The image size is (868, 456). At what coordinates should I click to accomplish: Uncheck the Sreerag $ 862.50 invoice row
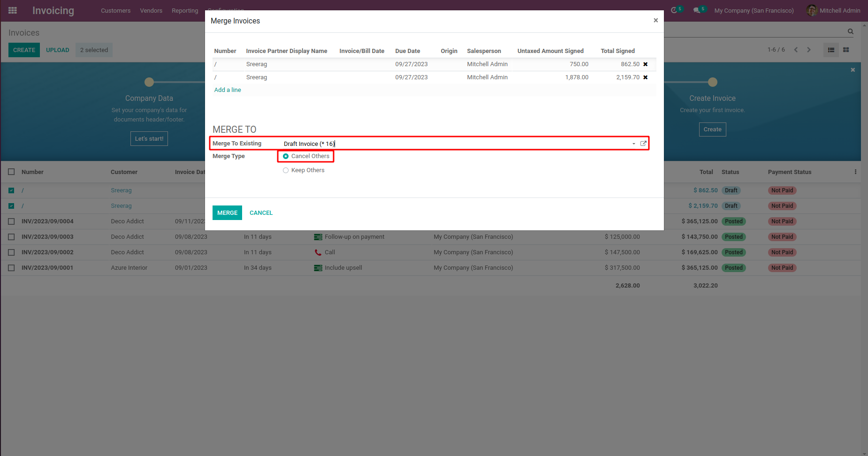tap(11, 190)
